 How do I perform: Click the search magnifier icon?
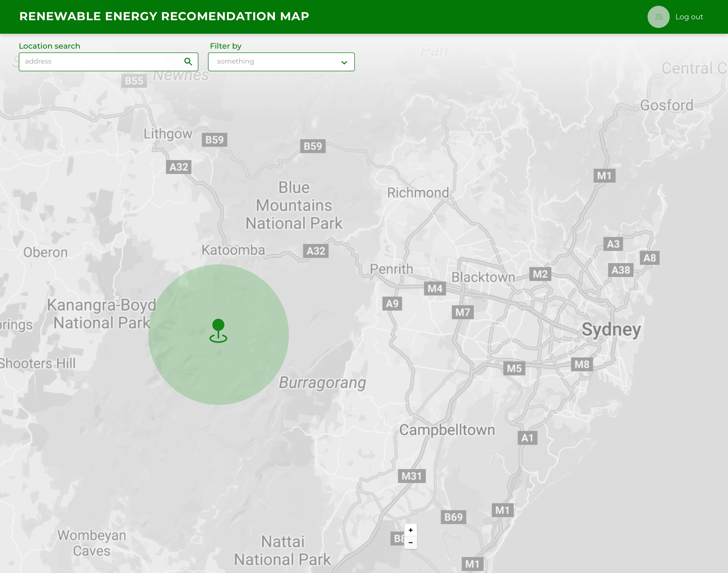tap(188, 62)
